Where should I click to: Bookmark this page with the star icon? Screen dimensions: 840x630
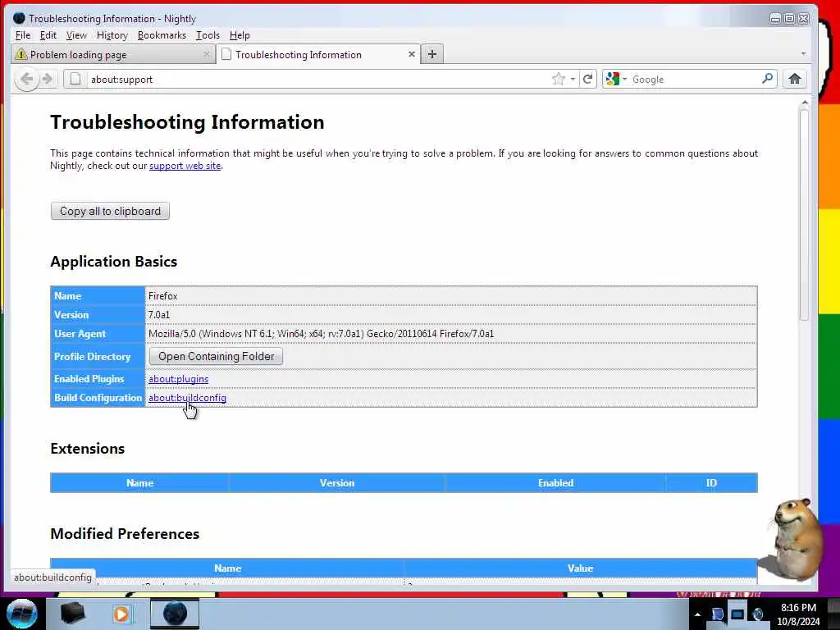[x=558, y=80]
